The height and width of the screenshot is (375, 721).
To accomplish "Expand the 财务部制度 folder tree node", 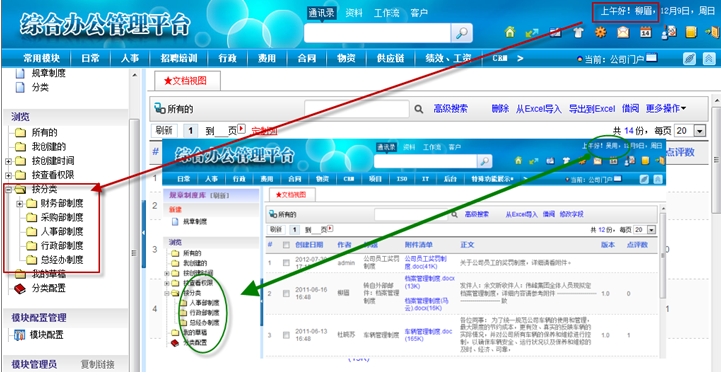I will pos(19,204).
